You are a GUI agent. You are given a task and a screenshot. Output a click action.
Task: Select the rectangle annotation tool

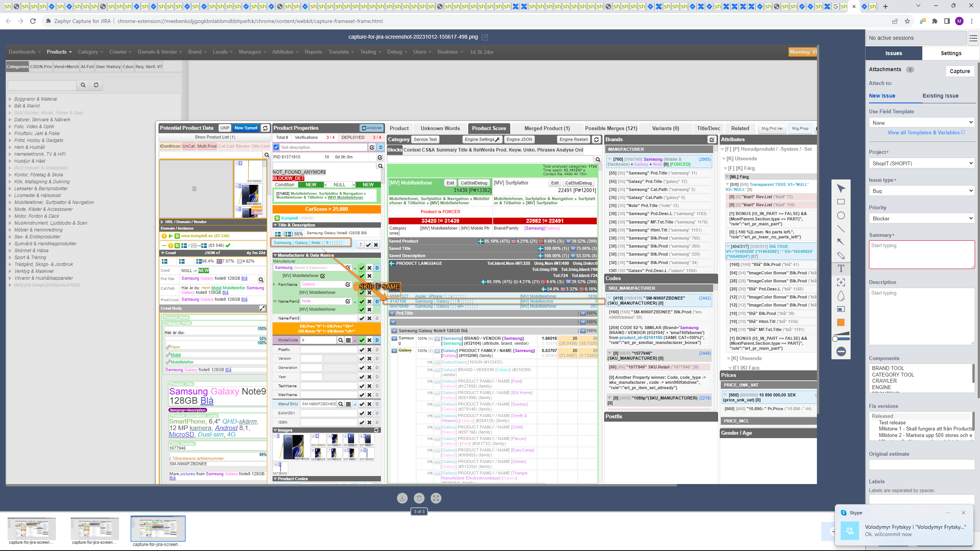click(x=841, y=202)
